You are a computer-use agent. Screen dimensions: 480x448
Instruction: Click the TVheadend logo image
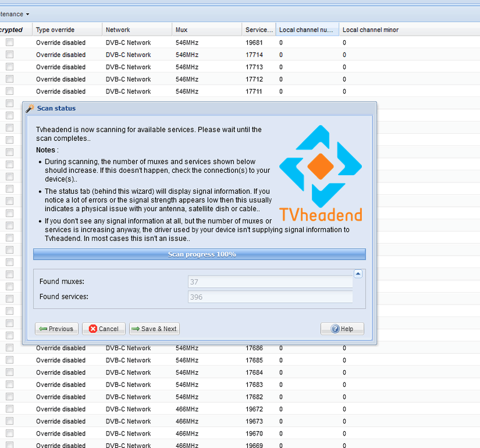(320, 173)
